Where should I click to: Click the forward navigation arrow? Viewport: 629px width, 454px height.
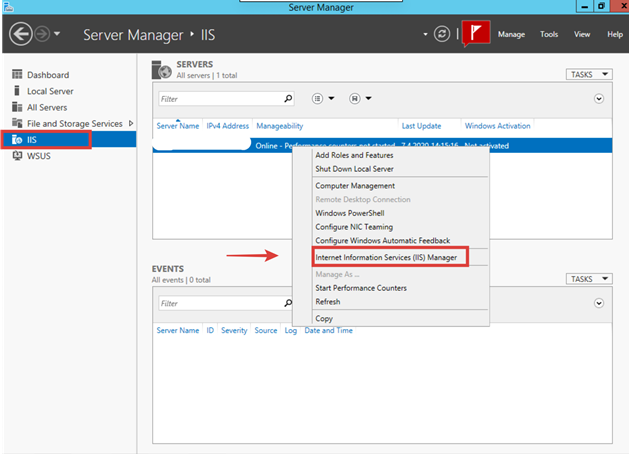pos(42,34)
